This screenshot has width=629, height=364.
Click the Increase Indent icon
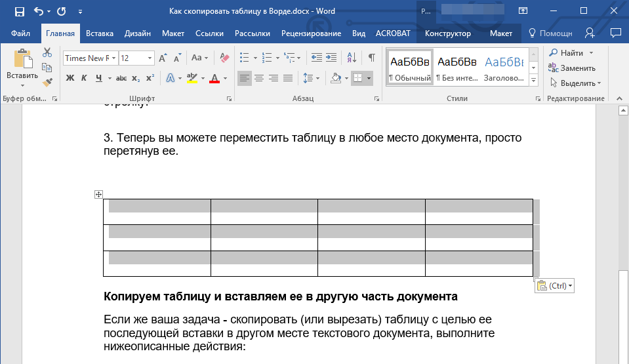(x=333, y=58)
